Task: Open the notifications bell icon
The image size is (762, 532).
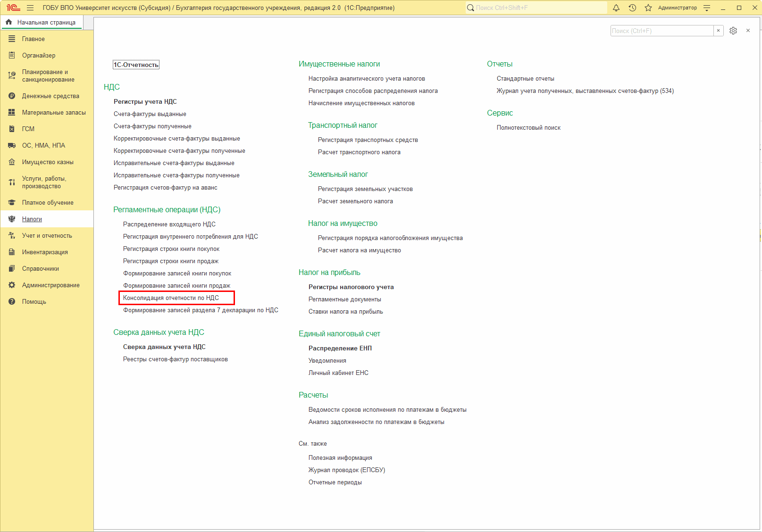Action: pyautogui.click(x=616, y=8)
